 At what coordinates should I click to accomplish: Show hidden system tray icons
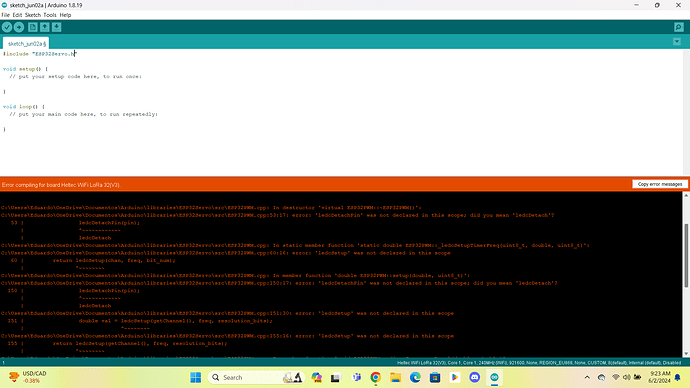[587, 377]
